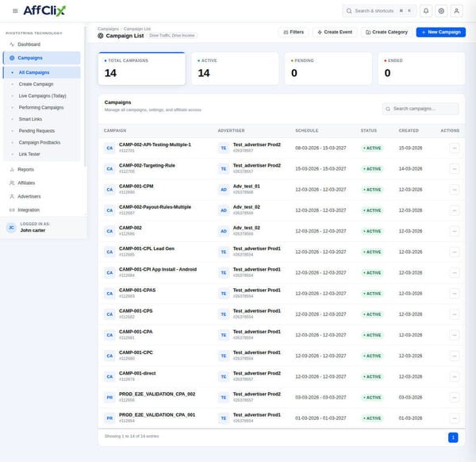Click the AffClix logo
Image resolution: width=476 pixels, height=462 pixels.
44,11
